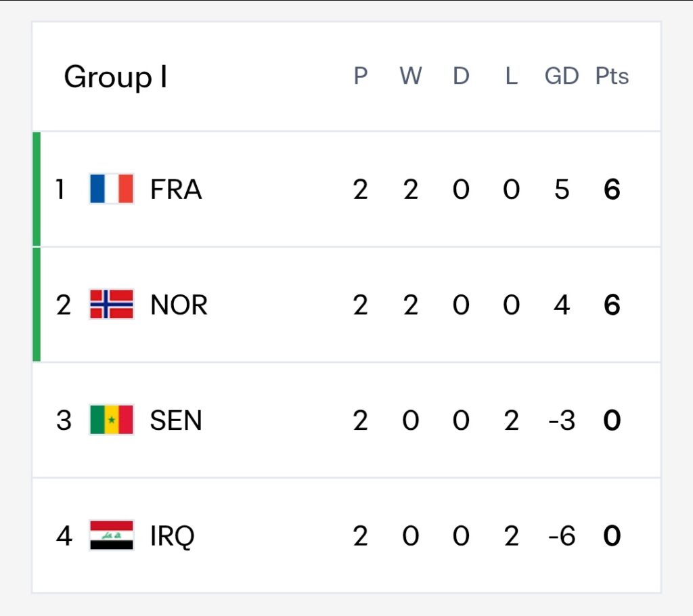Click the Senegal flag icon
Image resolution: width=693 pixels, height=616 pixels.
point(112,420)
